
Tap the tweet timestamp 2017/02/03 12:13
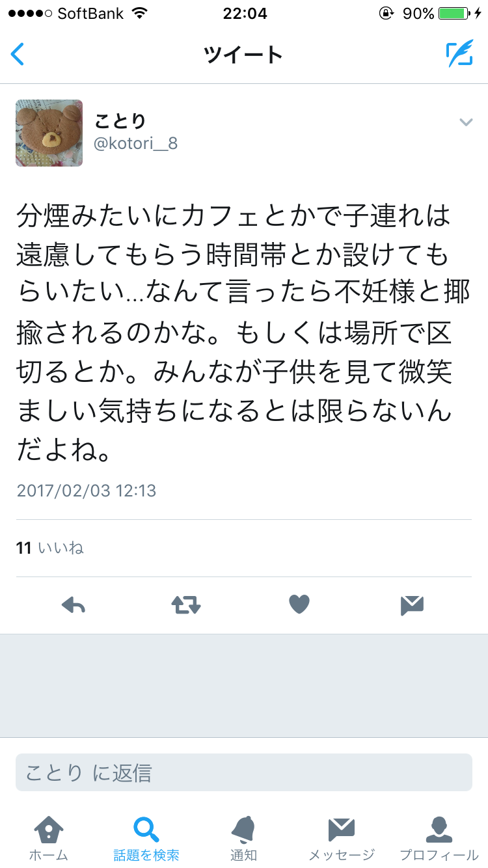[x=87, y=490]
